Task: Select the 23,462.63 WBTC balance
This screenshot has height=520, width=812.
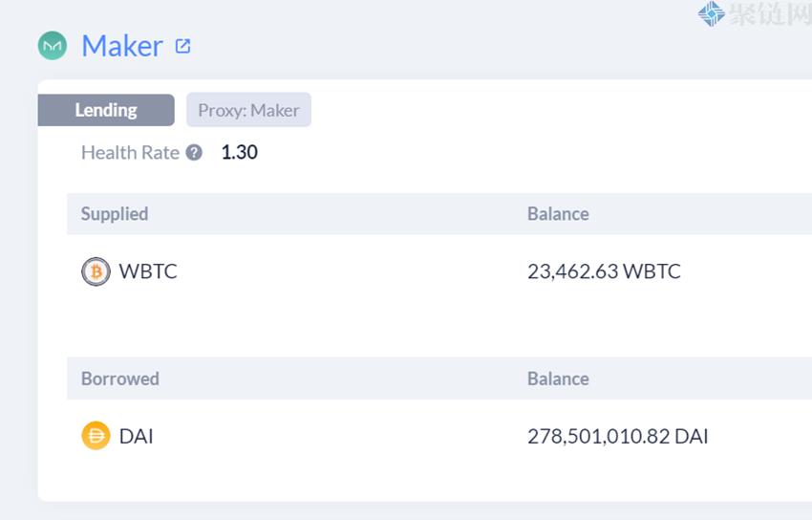Action: (604, 271)
